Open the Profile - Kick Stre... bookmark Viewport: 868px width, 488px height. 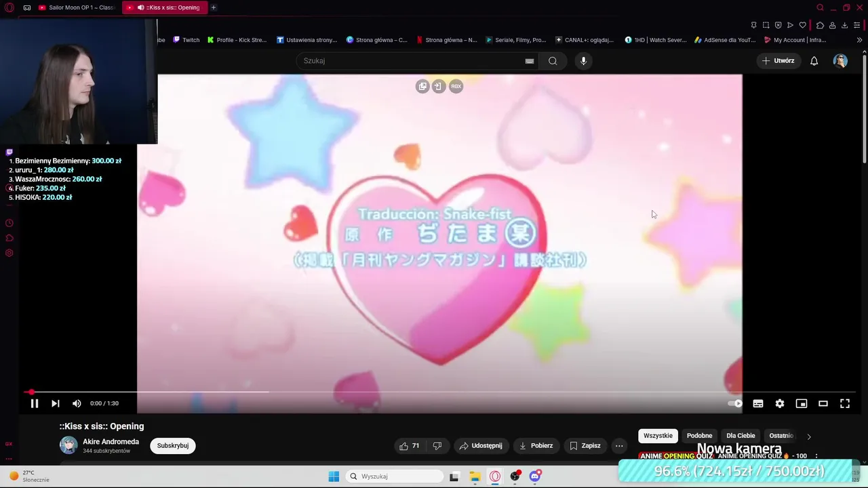(237, 40)
